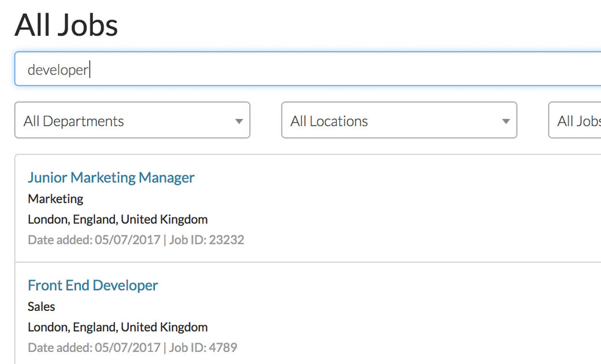
Task: Open the Junior Marketing Manager job link
Action: 111,177
